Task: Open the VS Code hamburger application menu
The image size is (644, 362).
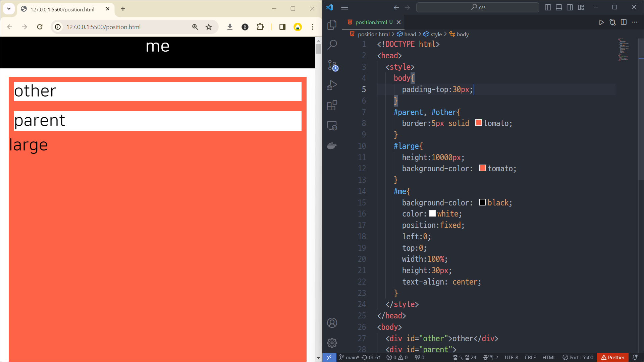Action: click(344, 7)
